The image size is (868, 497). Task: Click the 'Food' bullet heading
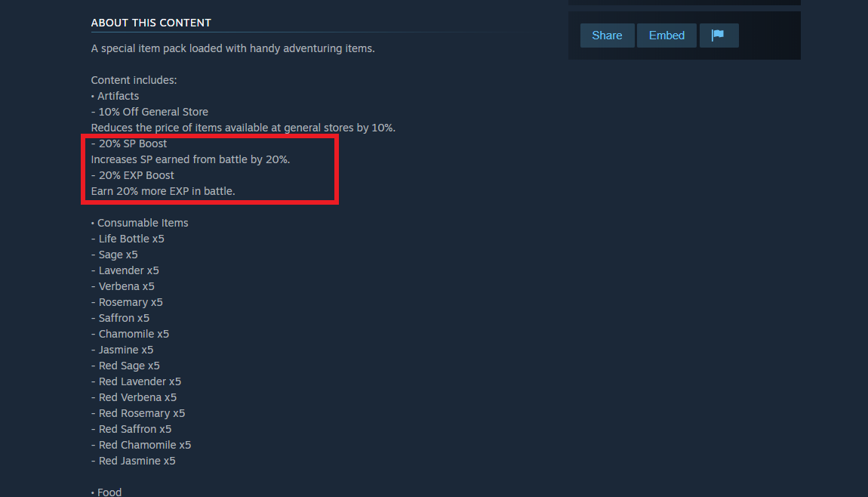tap(106, 492)
